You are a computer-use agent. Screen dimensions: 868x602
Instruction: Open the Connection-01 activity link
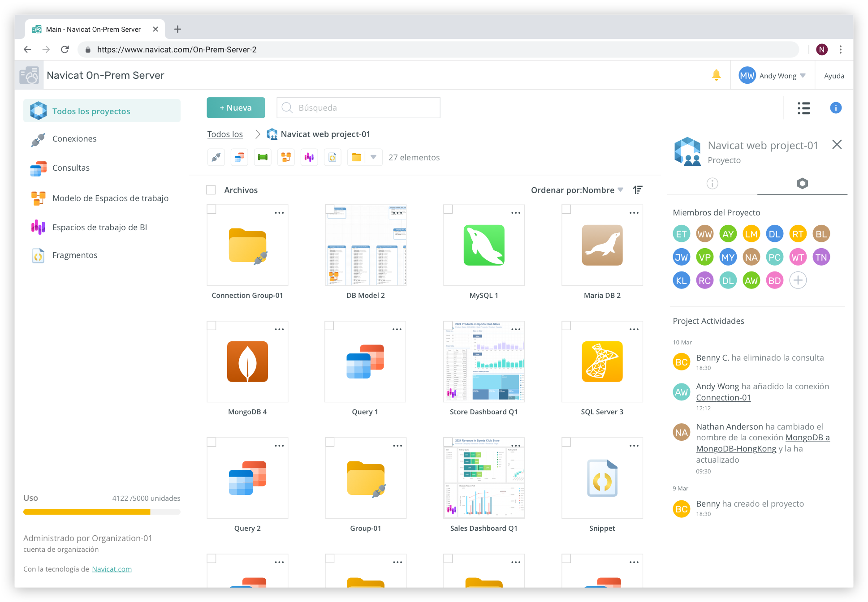[x=723, y=397]
